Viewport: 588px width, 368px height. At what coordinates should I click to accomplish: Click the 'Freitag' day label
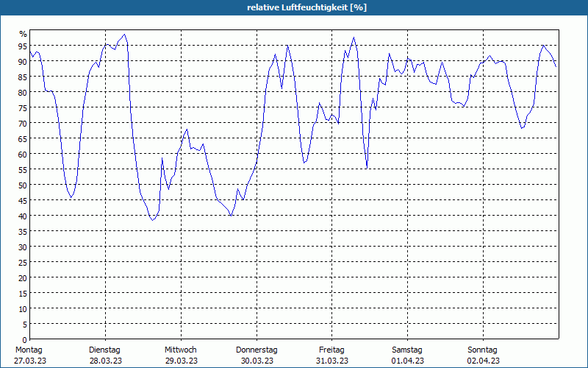tap(331, 350)
